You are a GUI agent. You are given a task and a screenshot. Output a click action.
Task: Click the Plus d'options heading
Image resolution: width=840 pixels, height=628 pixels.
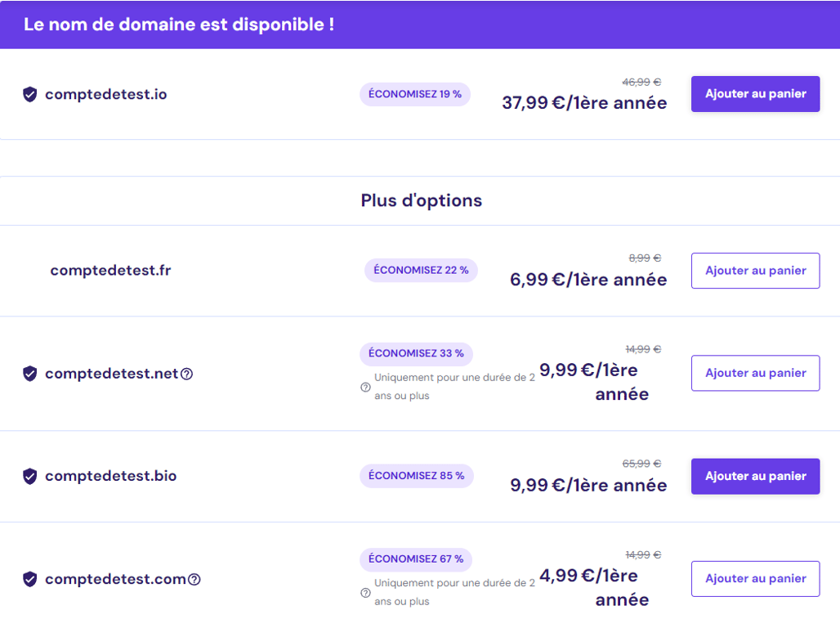click(421, 200)
